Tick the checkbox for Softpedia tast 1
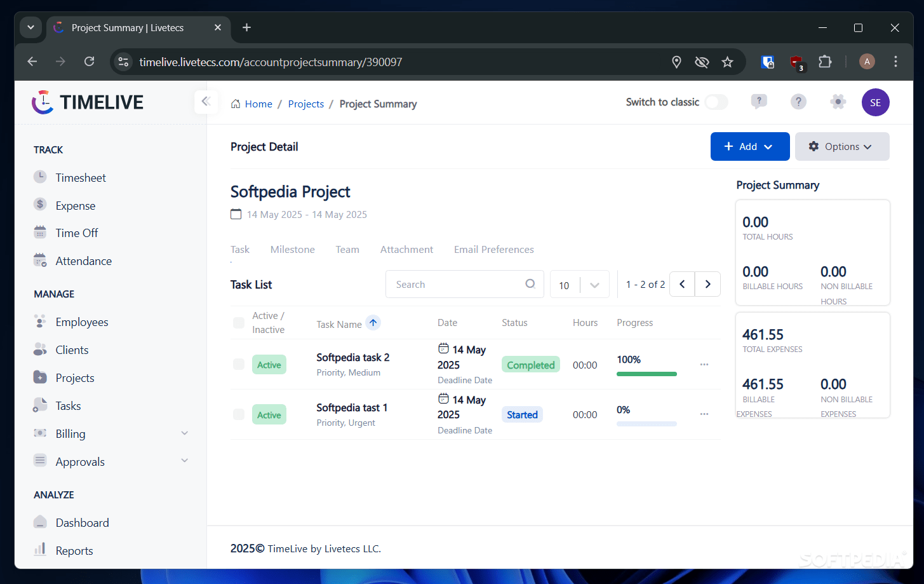924x584 pixels. [x=239, y=414]
